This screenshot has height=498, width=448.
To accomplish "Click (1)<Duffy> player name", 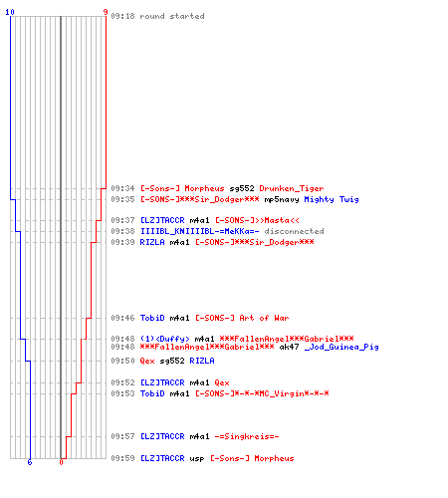I will click(x=165, y=339).
